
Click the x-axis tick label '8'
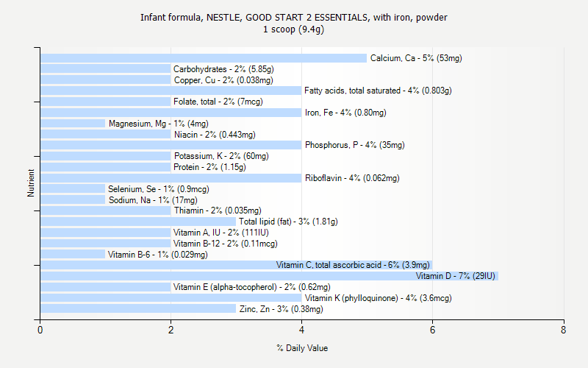(x=563, y=330)
